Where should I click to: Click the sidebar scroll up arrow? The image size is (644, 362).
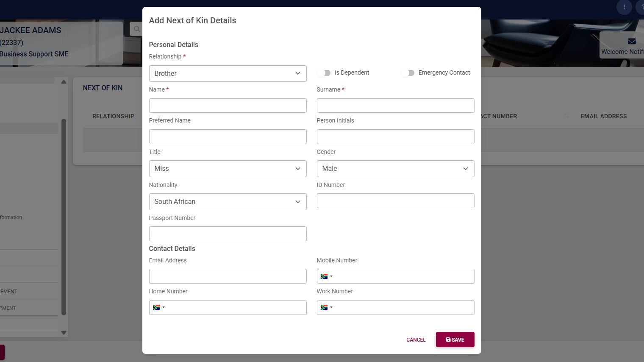[64, 82]
